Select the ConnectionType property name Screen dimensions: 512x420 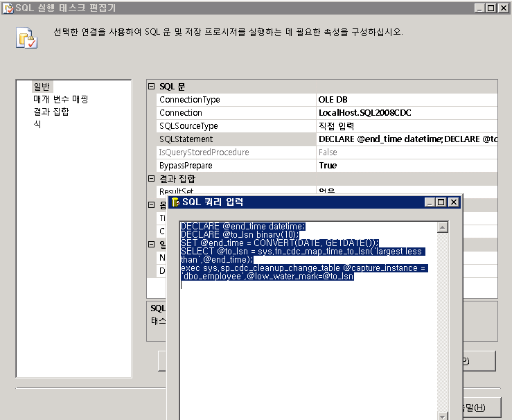click(x=236, y=100)
